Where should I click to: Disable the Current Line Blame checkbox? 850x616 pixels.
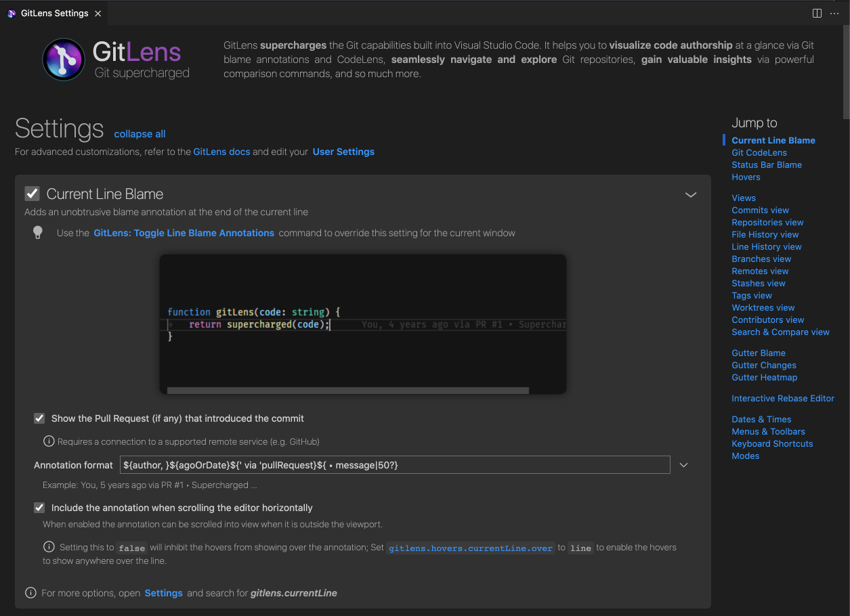[x=32, y=194]
